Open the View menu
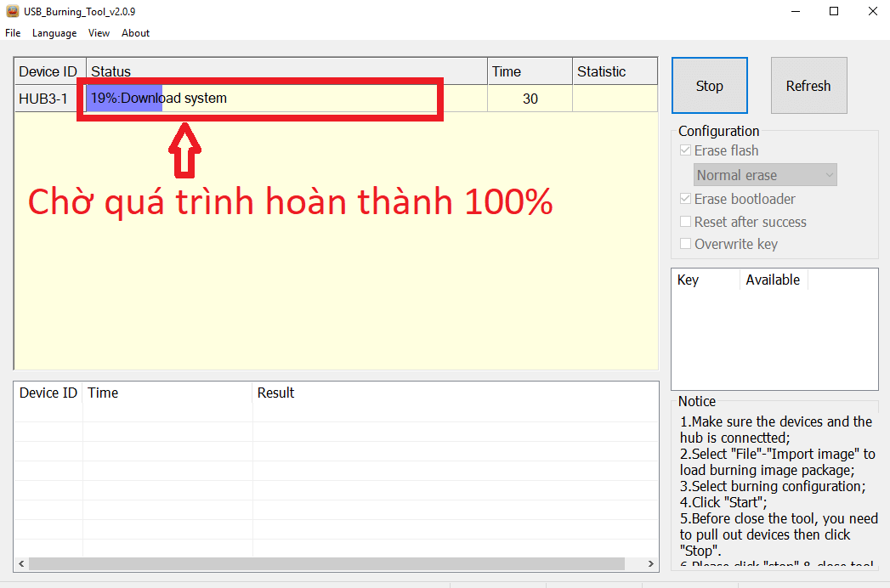Viewport: 890px width, 588px height. click(99, 33)
